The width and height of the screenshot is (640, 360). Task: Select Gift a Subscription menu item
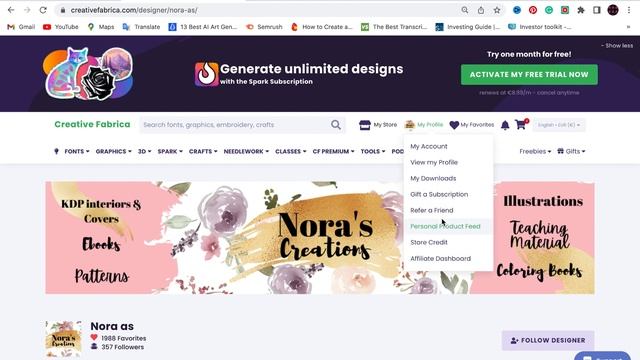tap(439, 194)
